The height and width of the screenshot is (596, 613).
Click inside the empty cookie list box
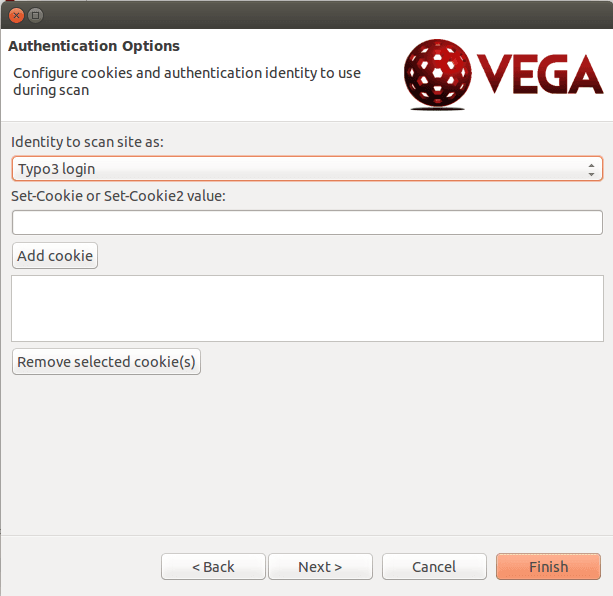pos(307,308)
